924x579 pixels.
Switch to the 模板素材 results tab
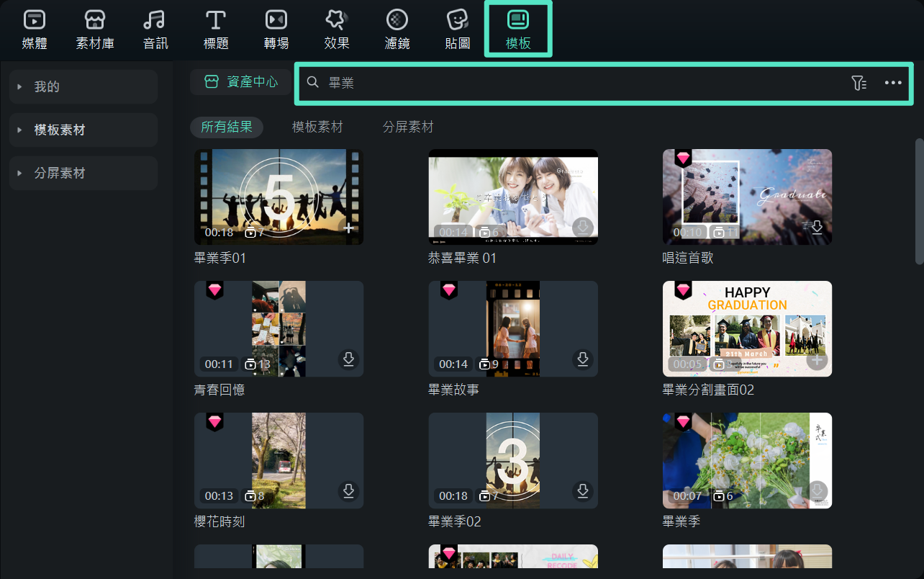click(317, 127)
